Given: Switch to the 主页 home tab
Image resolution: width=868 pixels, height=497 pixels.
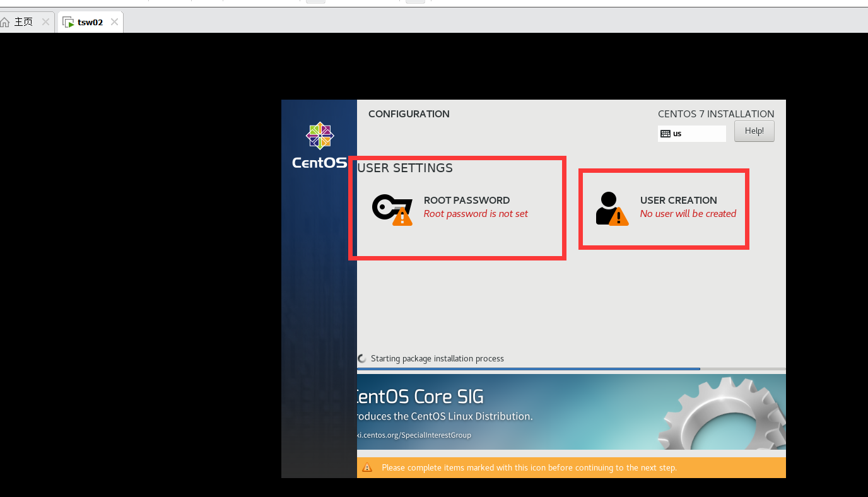Looking at the screenshot, I should point(23,22).
